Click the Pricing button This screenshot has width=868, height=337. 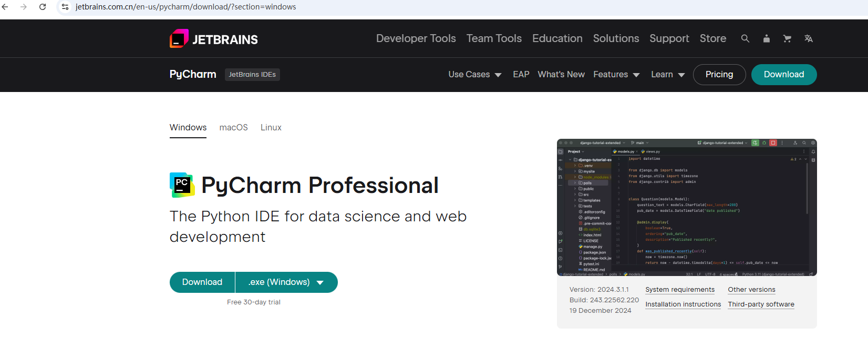click(x=719, y=75)
